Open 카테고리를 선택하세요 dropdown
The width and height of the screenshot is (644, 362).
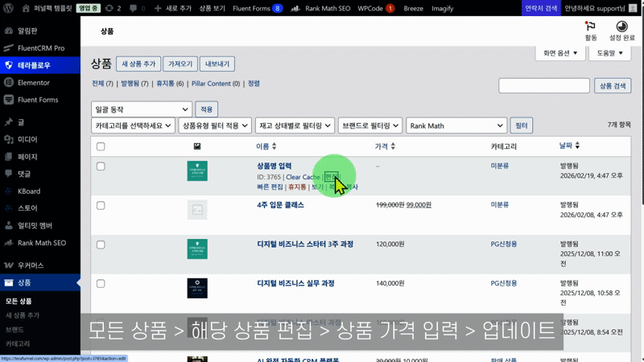133,125
